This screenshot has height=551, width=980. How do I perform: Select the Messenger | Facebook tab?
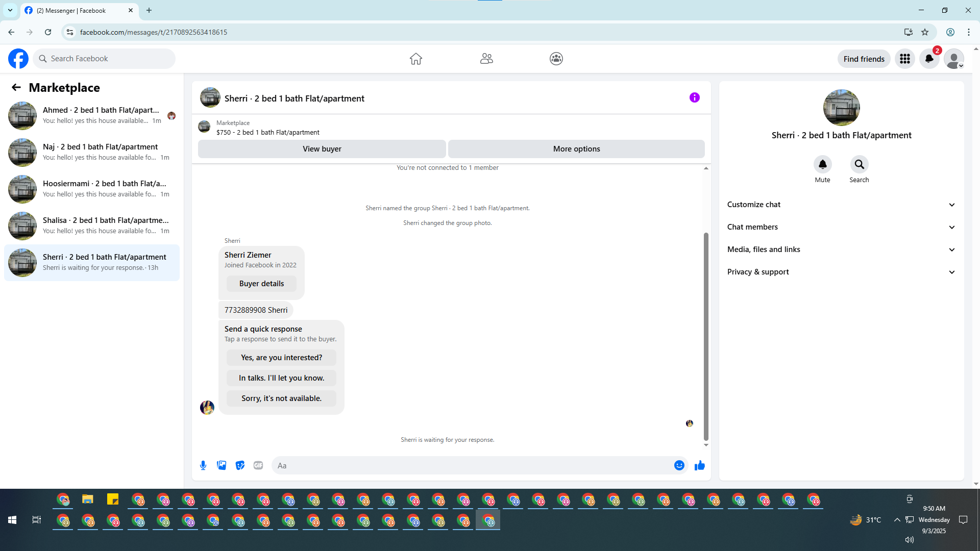coord(79,10)
